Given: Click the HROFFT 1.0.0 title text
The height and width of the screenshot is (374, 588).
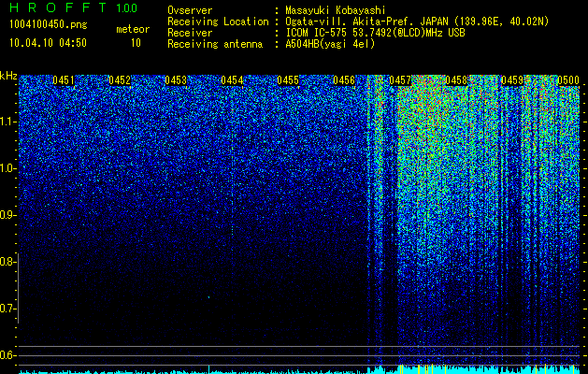Looking at the screenshot, I should (74, 7).
